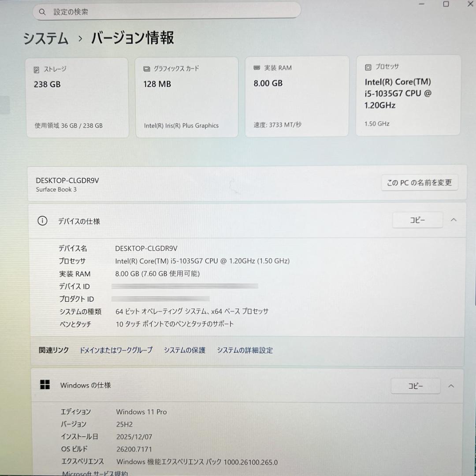476x476 pixels.
Task: Click the ストレージ storage icon
Action: click(37, 69)
